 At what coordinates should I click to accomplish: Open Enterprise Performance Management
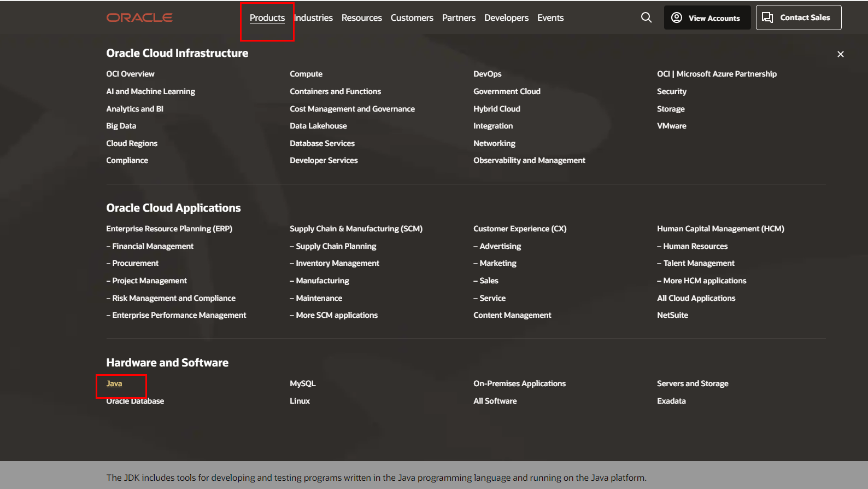pyautogui.click(x=177, y=315)
